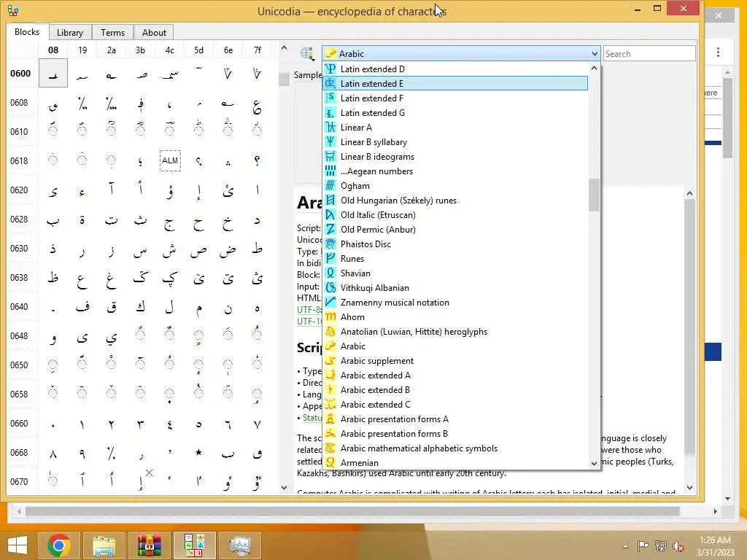Click the Ahom block icon

pyautogui.click(x=330, y=317)
